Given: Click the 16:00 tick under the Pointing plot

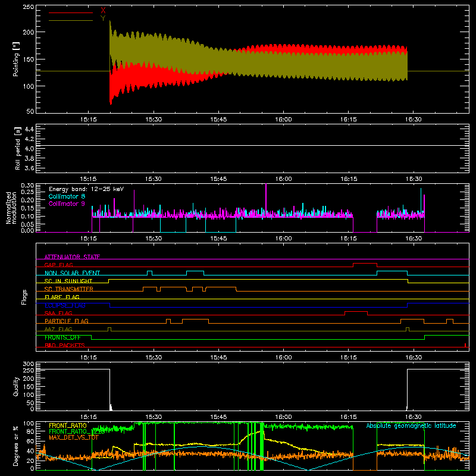Looking at the screenshot, I should (283, 120).
